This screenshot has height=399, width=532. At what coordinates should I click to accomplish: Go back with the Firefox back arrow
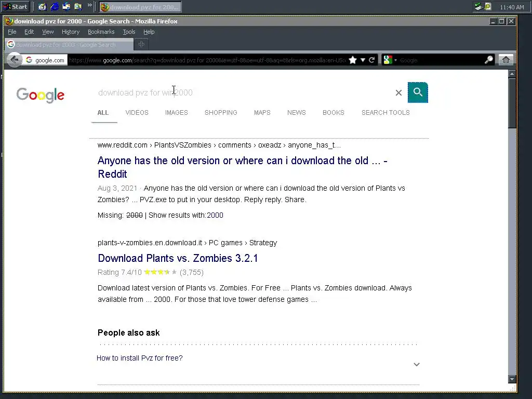(14, 60)
